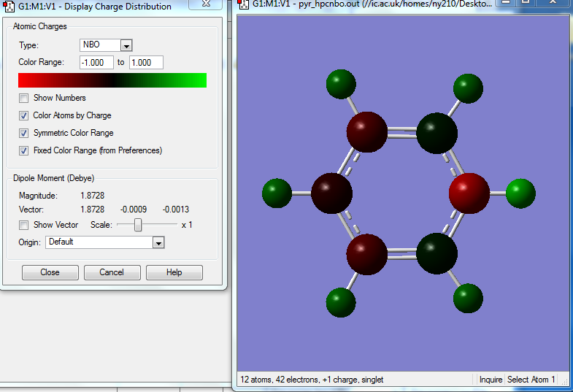The image size is (573, 392).
Task: Open the charge Type NBO dropdown
Action: point(126,45)
